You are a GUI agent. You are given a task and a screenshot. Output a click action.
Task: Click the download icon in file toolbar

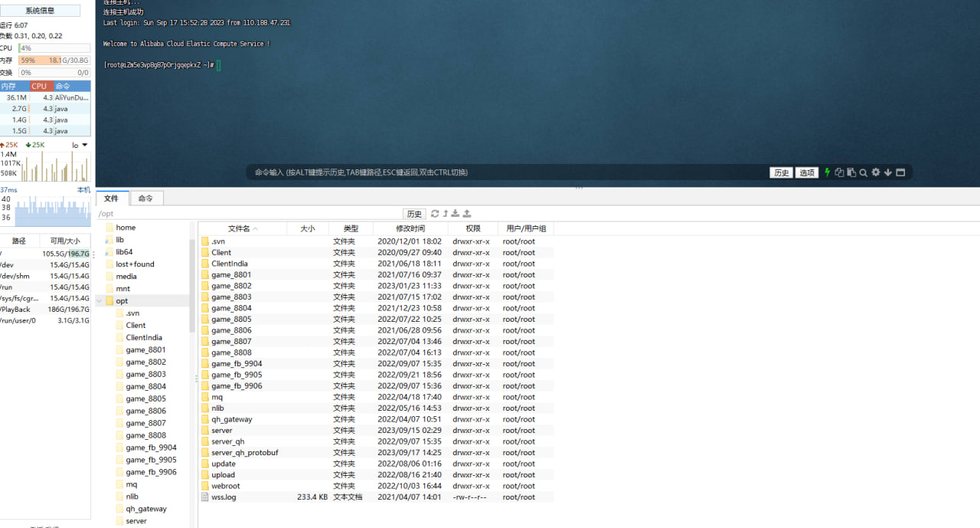click(x=456, y=214)
